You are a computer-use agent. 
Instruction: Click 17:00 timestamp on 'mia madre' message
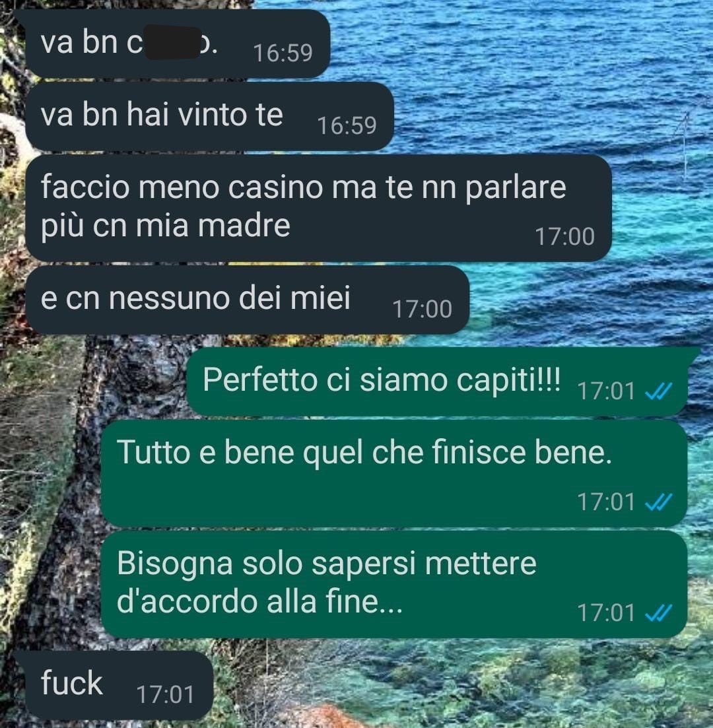click(x=565, y=237)
